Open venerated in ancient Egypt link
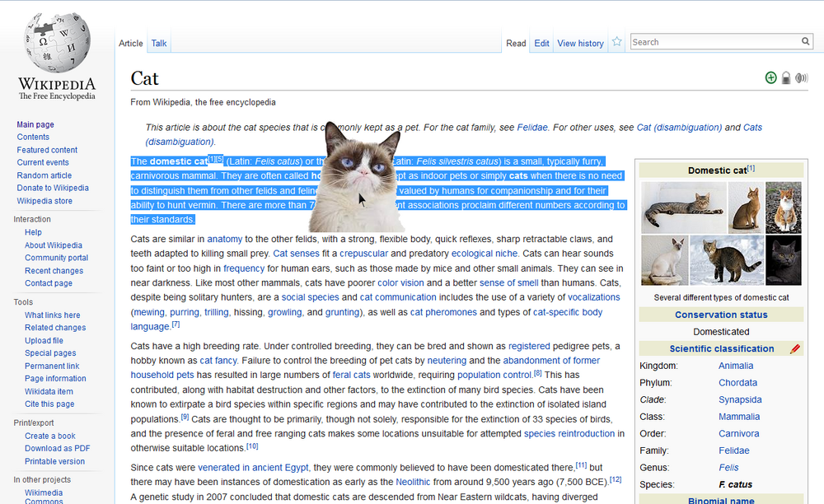Screen dimensions: 824x504 click(253, 467)
